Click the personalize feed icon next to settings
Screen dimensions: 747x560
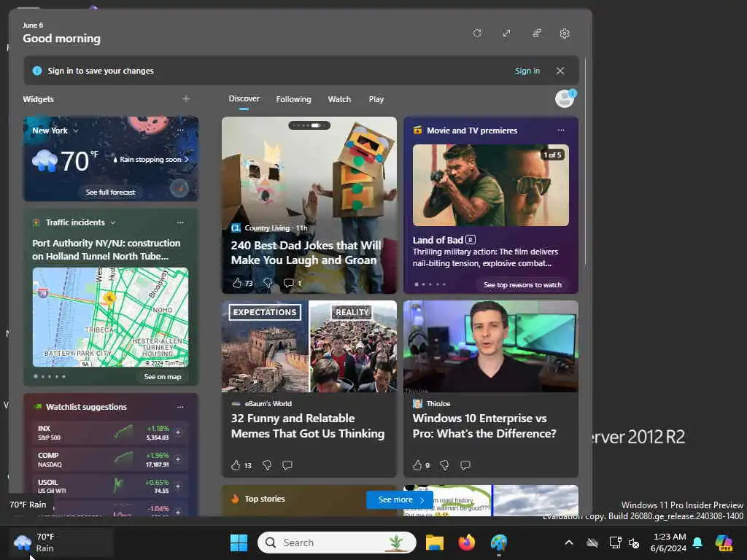[537, 34]
